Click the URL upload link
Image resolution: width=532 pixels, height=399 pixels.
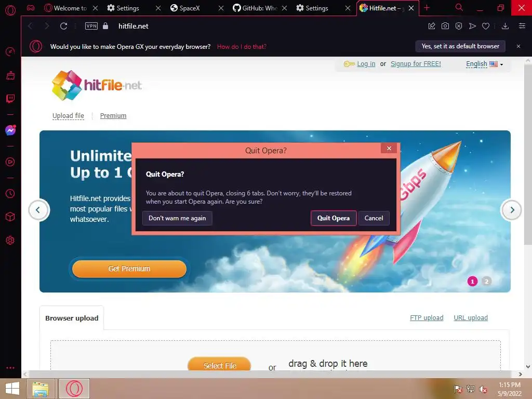(471, 318)
